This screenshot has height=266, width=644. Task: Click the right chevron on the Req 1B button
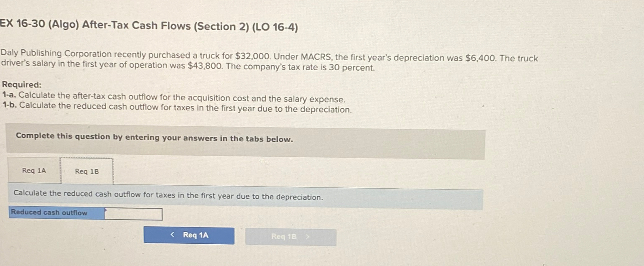click(x=306, y=237)
